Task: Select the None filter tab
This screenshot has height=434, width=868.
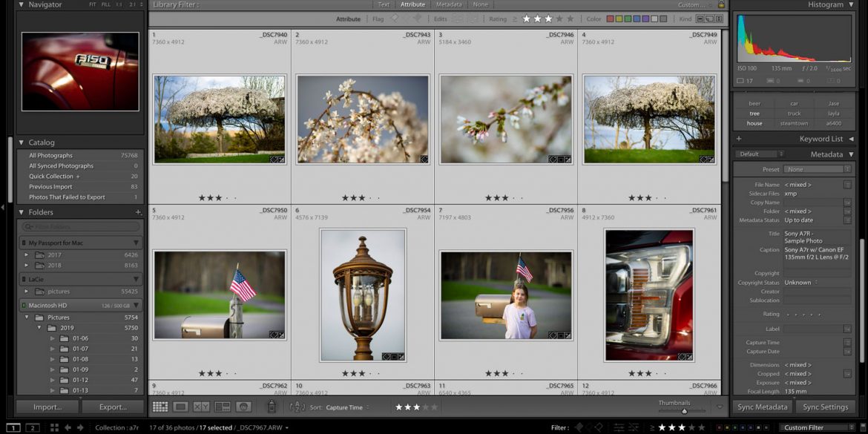Action: [481, 4]
